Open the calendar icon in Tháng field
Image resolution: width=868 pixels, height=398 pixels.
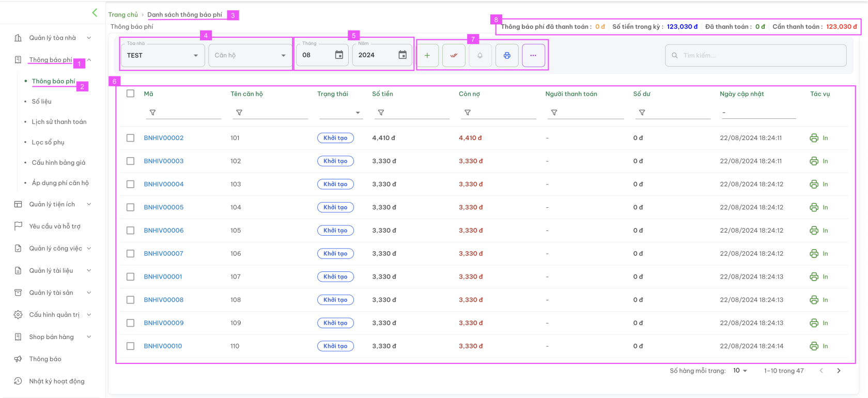point(339,55)
